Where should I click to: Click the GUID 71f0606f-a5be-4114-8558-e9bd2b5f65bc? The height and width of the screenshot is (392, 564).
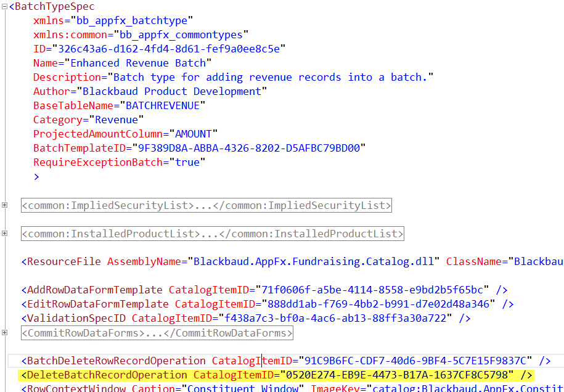(x=372, y=290)
